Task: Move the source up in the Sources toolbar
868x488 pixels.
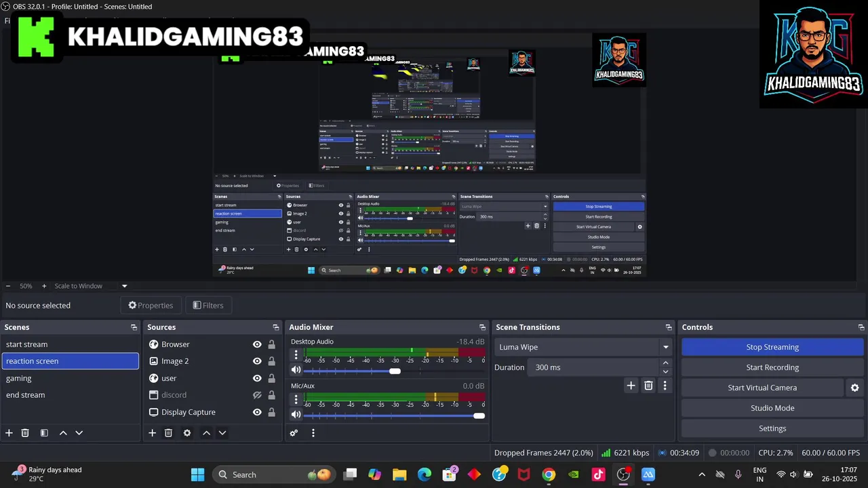Action: (x=206, y=433)
